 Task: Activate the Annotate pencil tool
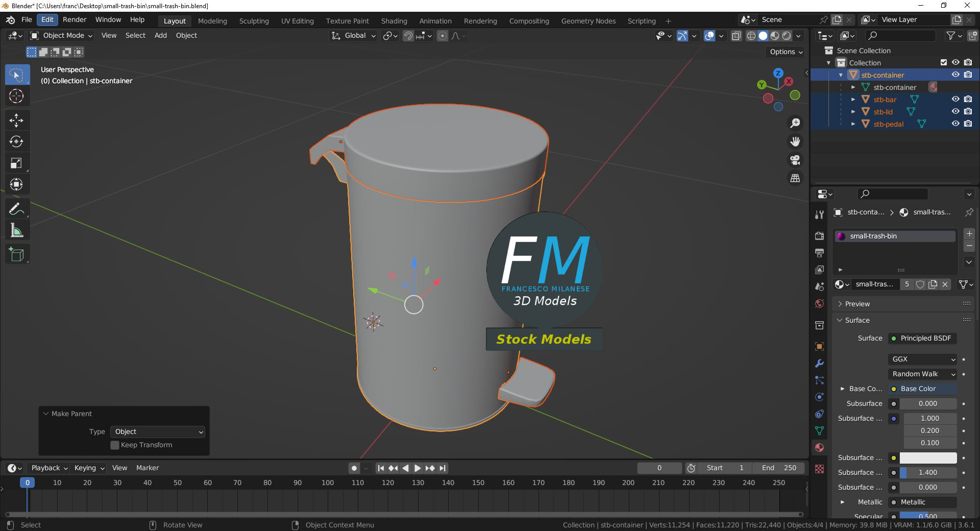tap(16, 209)
